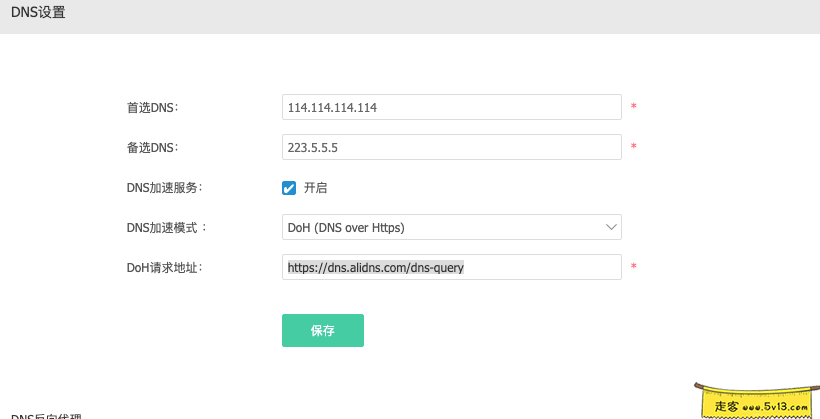Click the red asterisk beside 备选DNS field
This screenshot has height=419, width=820.
point(633,147)
